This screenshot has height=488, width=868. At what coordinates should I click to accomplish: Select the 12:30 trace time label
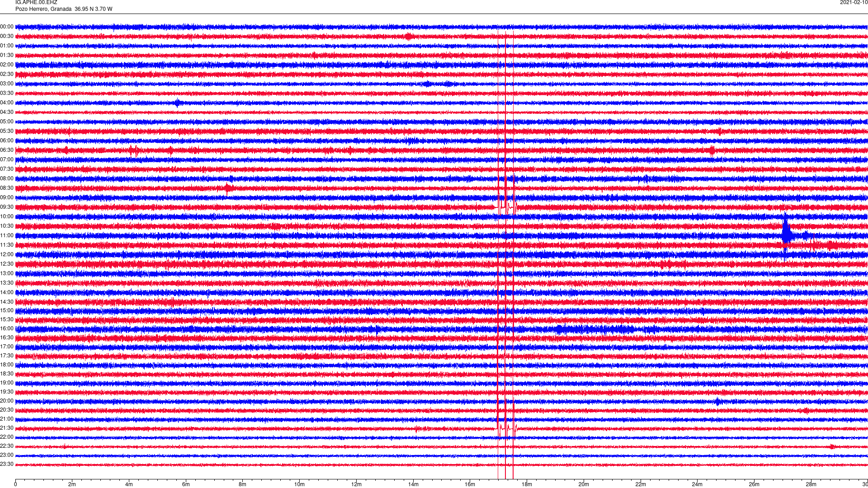coord(7,264)
